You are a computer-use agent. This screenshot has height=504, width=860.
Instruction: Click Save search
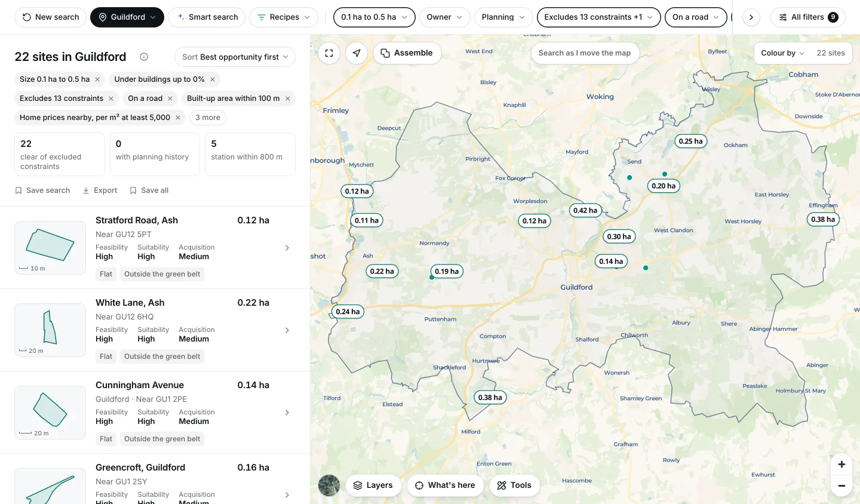(x=42, y=190)
